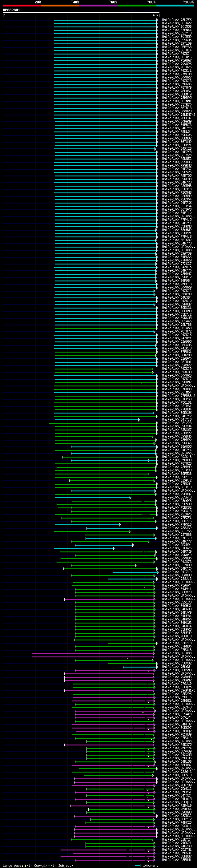Select the UniRef100_C4P7Y2 label

click(x=177, y=416)
